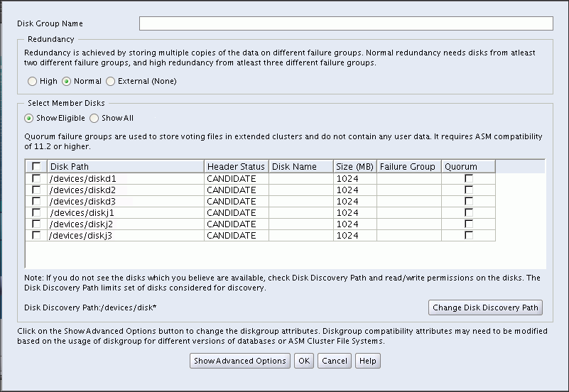The width and height of the screenshot is (569, 392).
Task: Choose External (None) redundancy
Action: 111,82
